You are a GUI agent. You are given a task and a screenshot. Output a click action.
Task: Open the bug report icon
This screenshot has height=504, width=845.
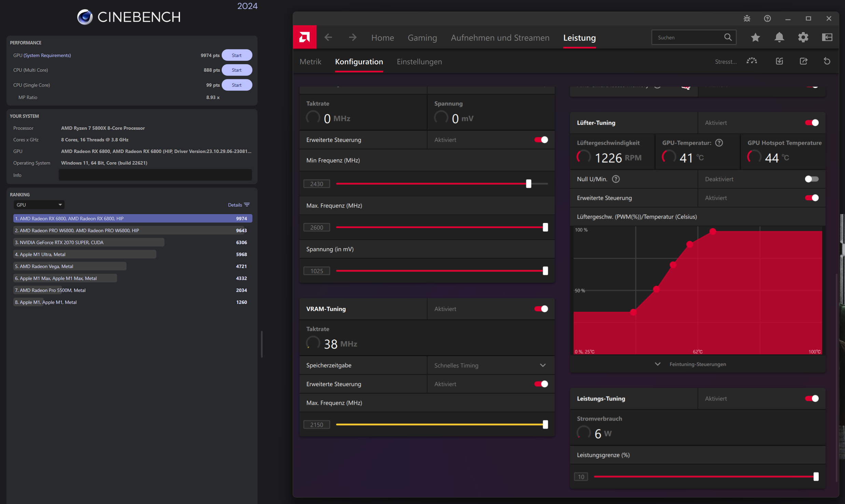[747, 18]
